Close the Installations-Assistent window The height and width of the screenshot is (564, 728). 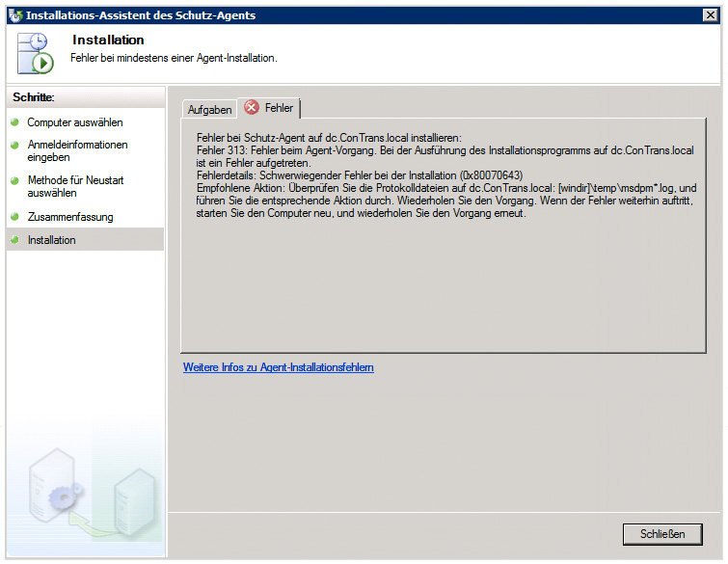[711, 15]
